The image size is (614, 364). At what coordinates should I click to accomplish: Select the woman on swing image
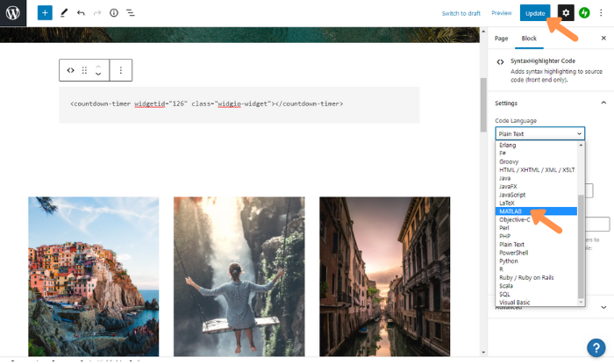click(239, 276)
